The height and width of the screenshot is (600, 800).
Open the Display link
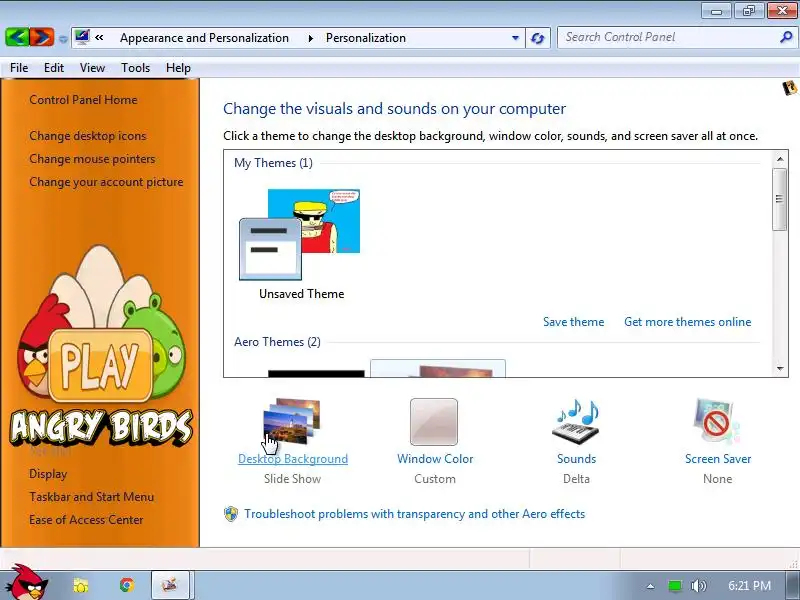pyautogui.click(x=48, y=473)
